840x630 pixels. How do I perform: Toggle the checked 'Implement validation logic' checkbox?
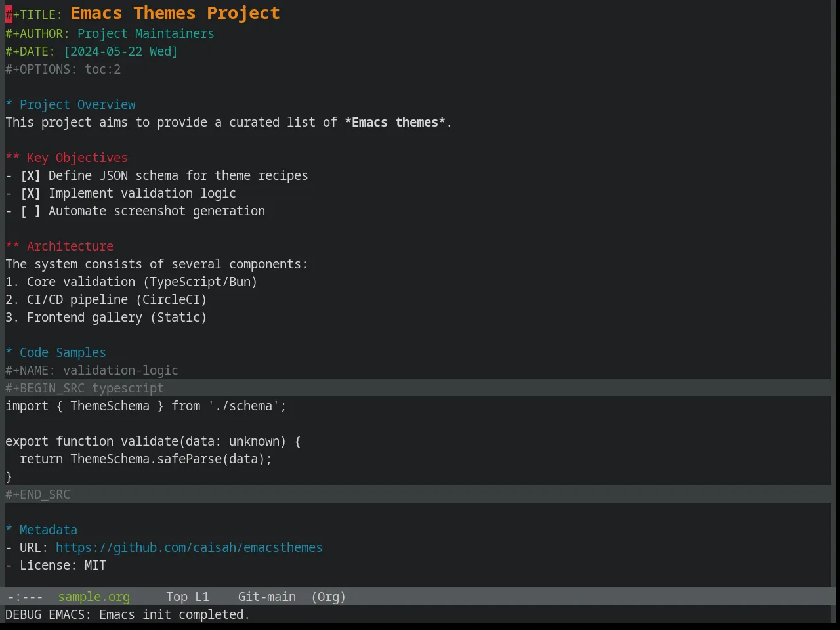click(30, 194)
